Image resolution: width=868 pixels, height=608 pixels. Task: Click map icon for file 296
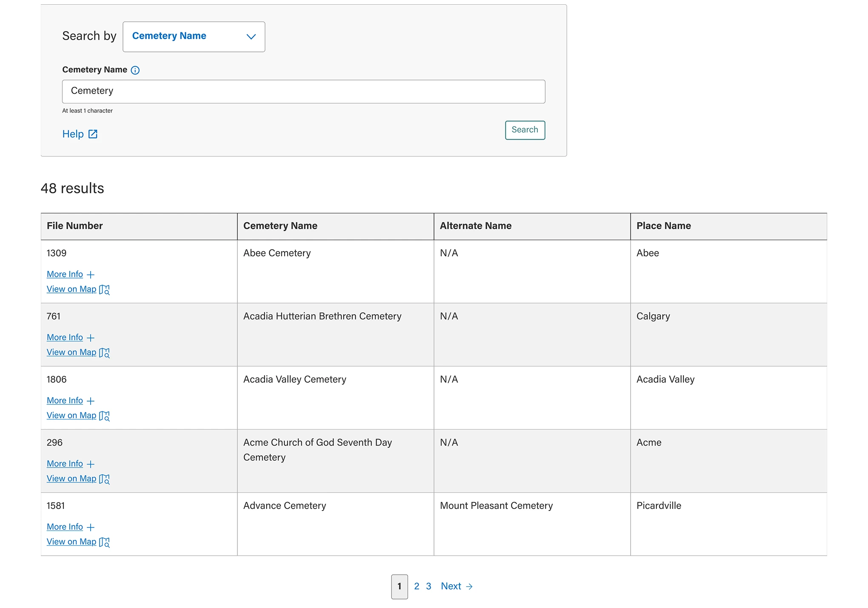[x=104, y=479]
